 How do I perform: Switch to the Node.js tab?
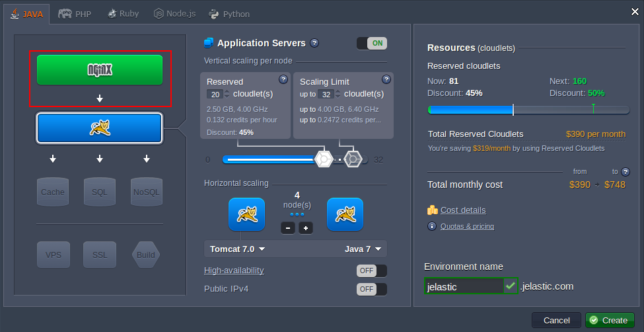point(174,14)
